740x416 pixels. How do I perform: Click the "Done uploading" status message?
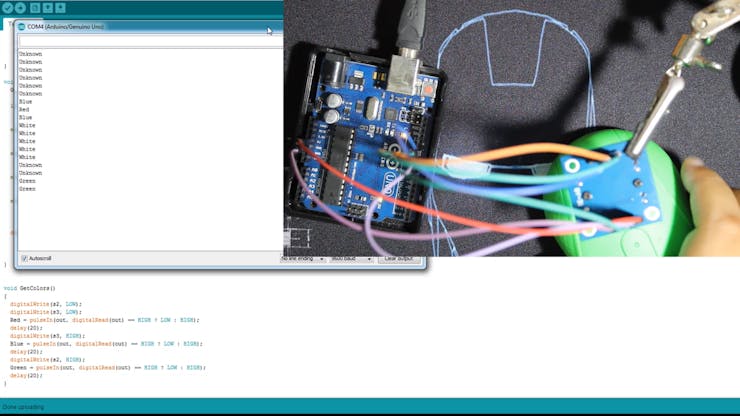(23, 407)
